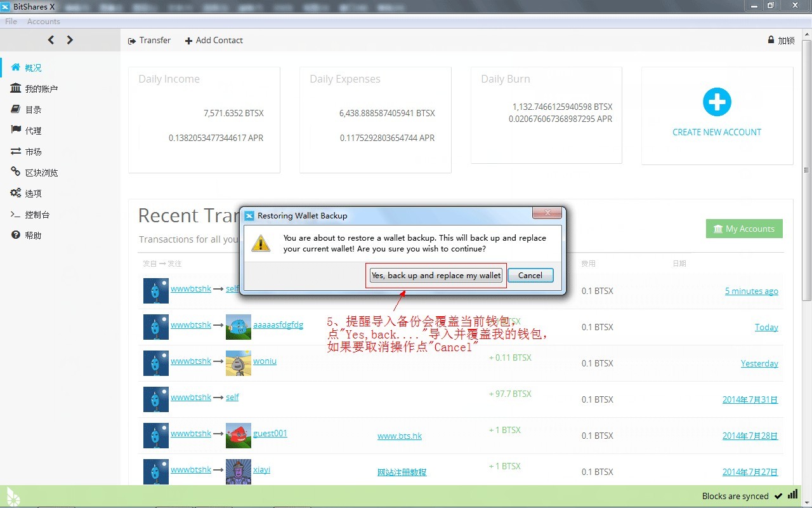Open the woniu account link

pyautogui.click(x=265, y=361)
